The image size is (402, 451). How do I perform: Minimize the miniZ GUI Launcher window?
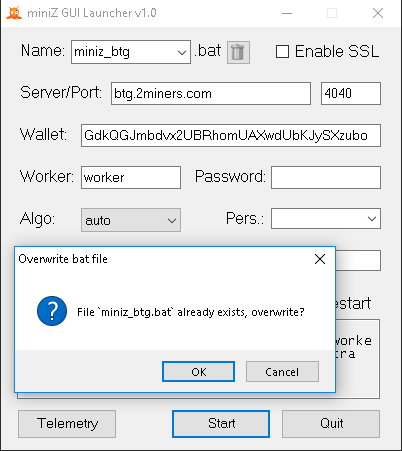click(x=287, y=13)
